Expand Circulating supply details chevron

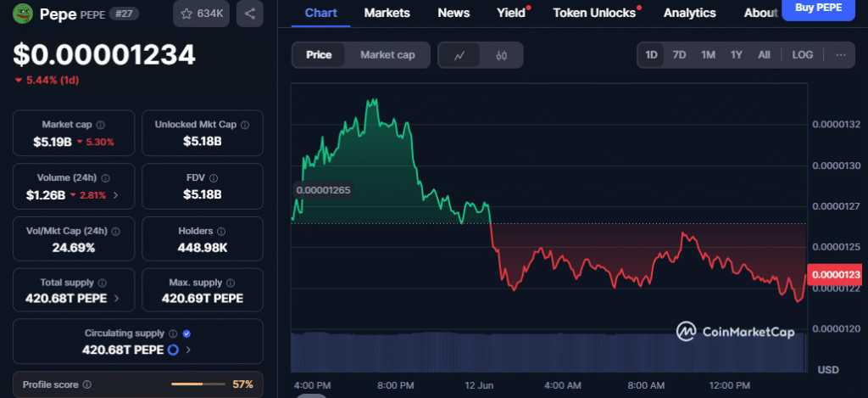click(x=188, y=350)
